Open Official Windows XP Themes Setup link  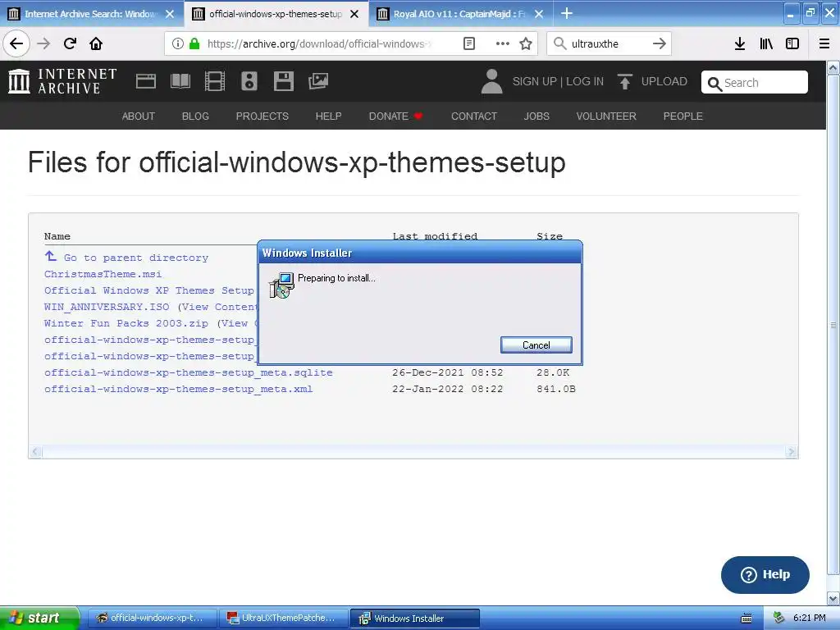[149, 290]
